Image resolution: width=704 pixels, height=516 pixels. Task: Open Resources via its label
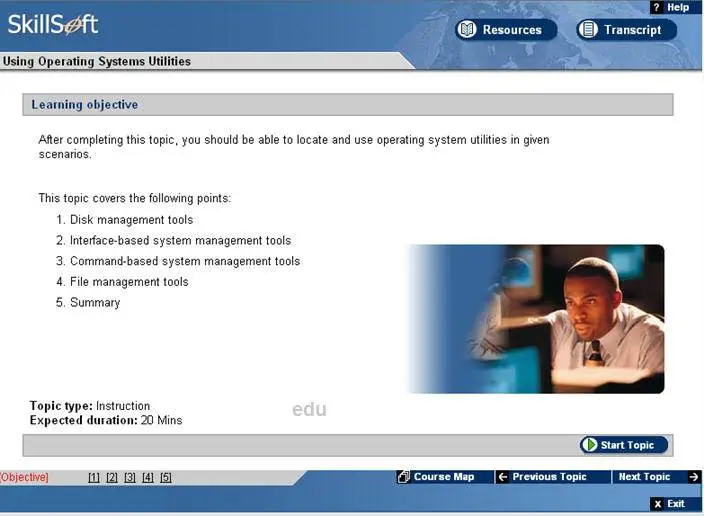(x=512, y=30)
